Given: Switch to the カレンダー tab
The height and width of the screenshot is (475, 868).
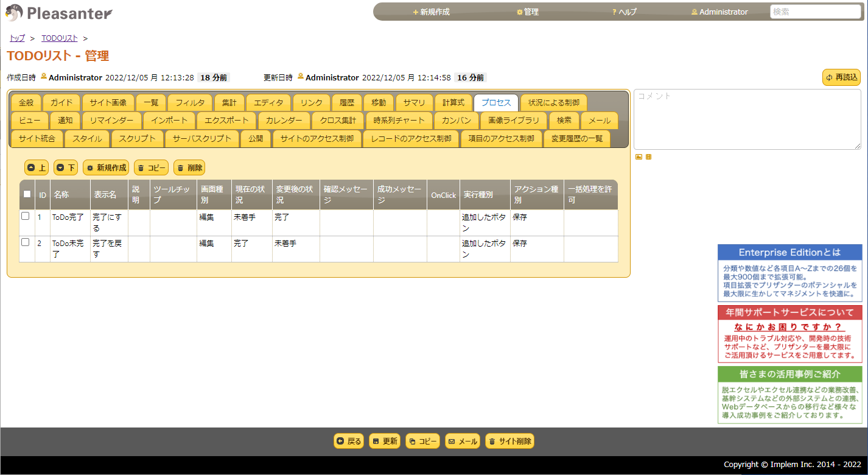Looking at the screenshot, I should [x=284, y=121].
